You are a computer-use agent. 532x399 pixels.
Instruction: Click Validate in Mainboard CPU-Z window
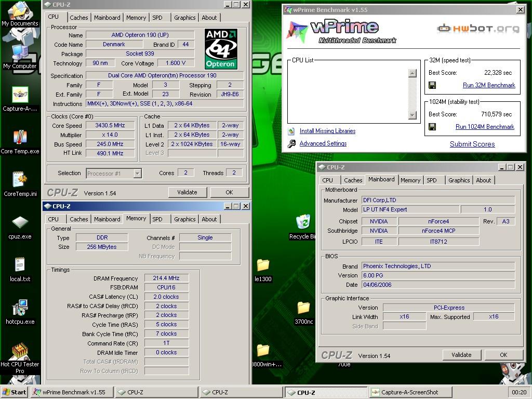pos(461,355)
